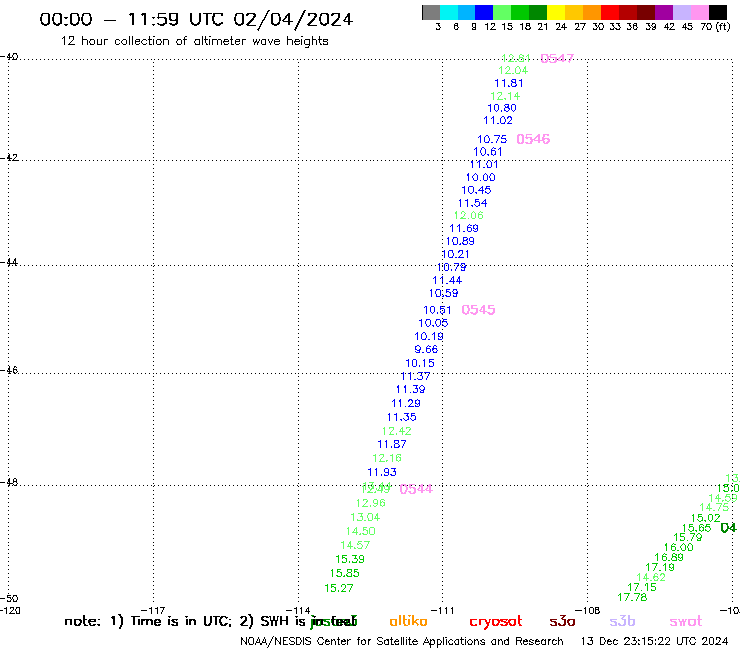Select the wave height value 15.39

tap(350, 559)
